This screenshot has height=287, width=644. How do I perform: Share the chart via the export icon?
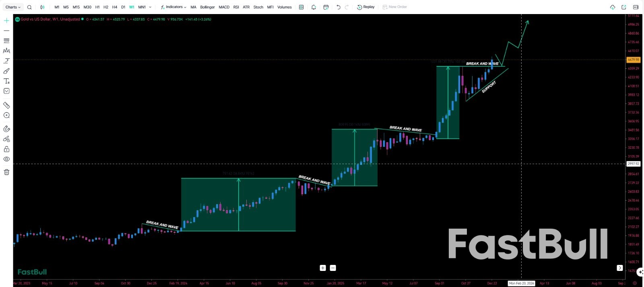coord(624,7)
